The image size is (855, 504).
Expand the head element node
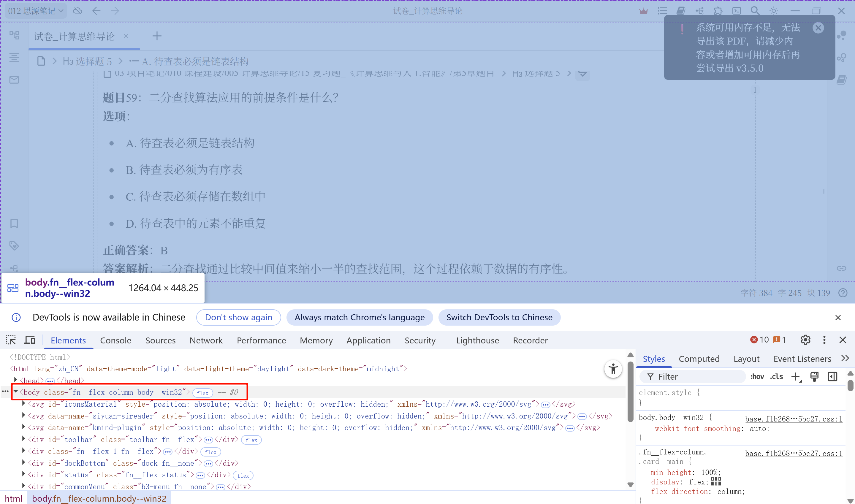point(16,380)
